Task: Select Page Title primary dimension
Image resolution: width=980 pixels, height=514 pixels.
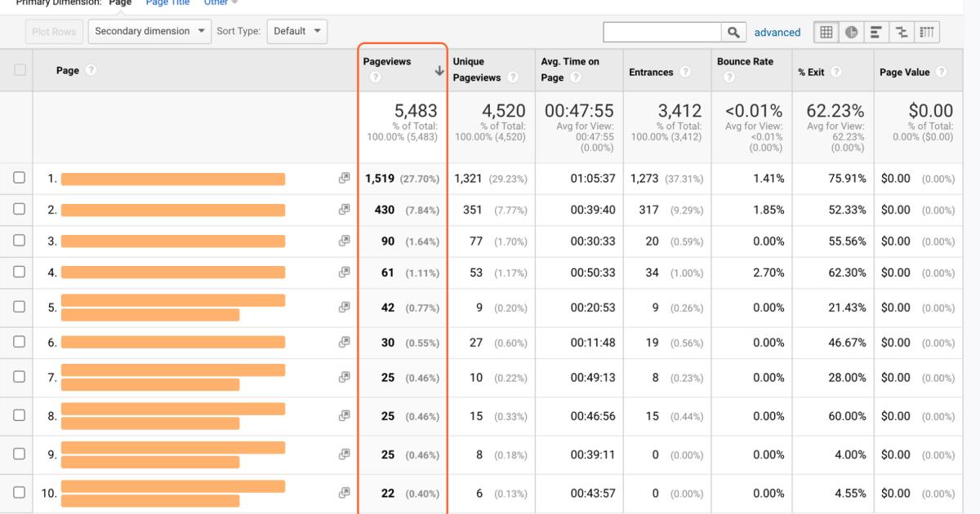Action: [167, 3]
